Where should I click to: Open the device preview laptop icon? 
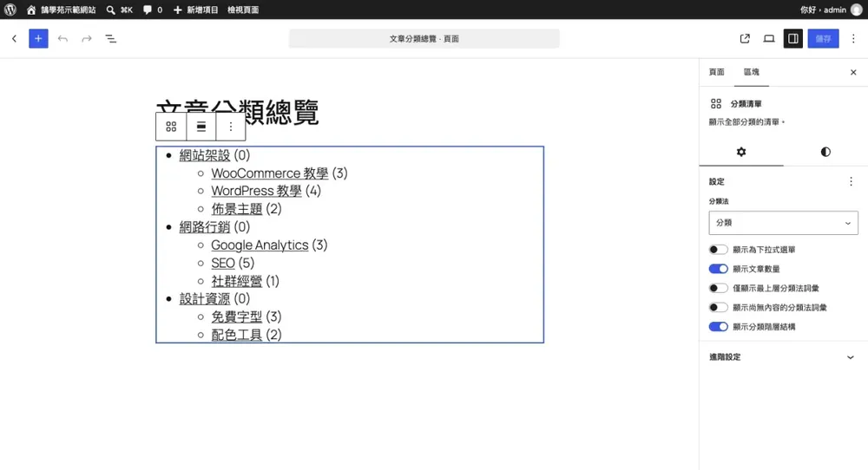tap(769, 39)
